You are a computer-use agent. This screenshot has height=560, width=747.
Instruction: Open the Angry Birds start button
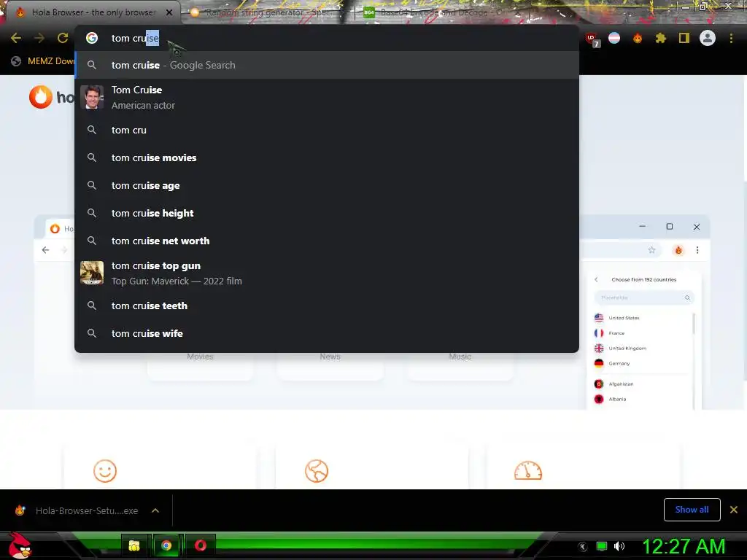coord(20,545)
